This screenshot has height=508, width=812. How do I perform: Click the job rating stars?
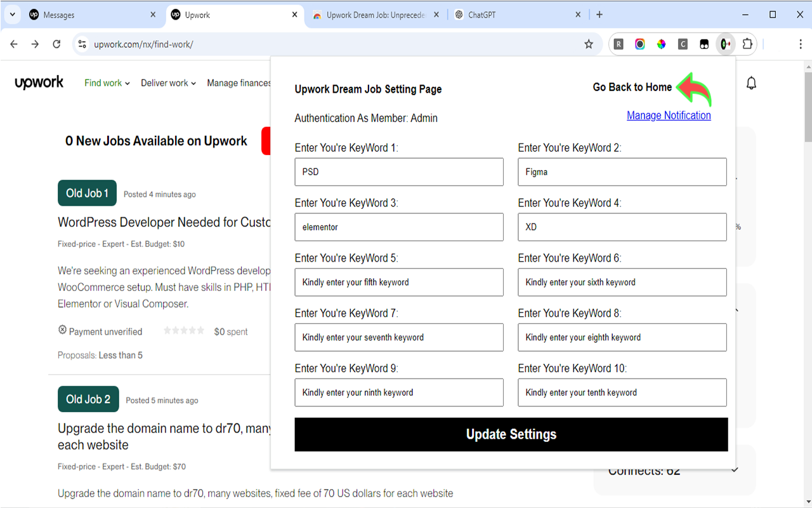point(184,331)
